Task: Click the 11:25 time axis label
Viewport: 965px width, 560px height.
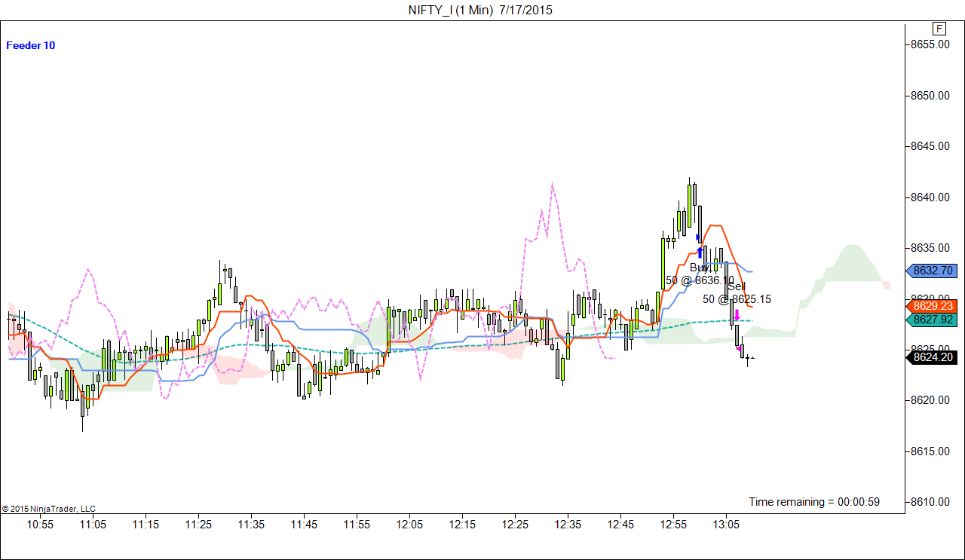Action: pos(198,525)
